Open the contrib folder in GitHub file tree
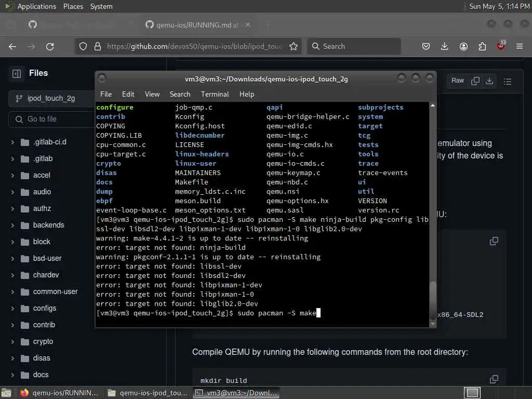 point(44,325)
